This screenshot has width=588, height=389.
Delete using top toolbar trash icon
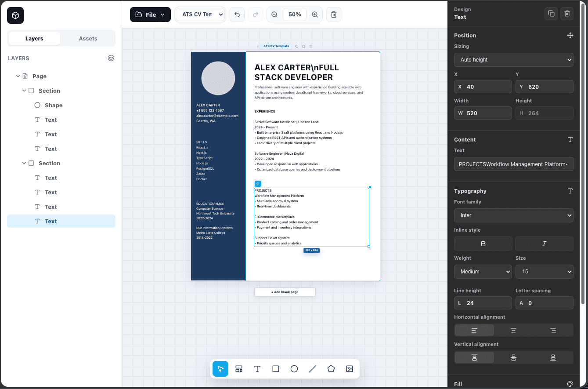click(334, 15)
